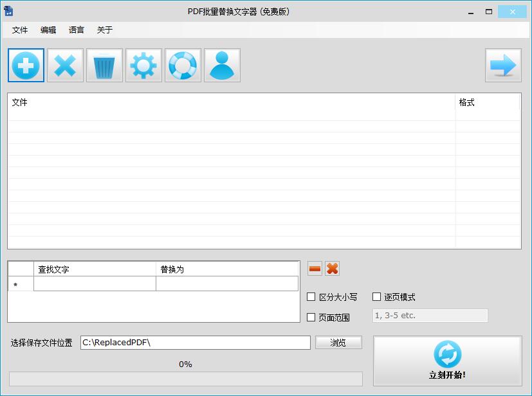Click the save location path field
This screenshot has height=396, width=532.
193,342
